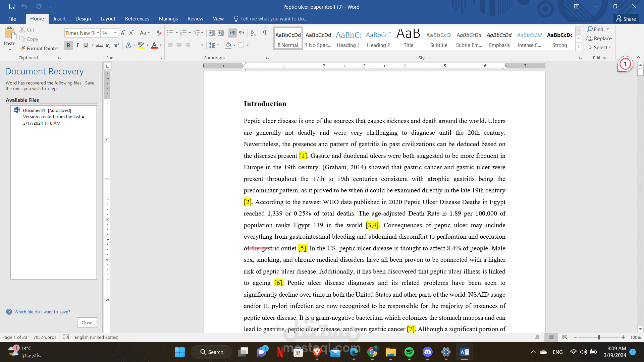The width and height of the screenshot is (644, 362).
Task: Set right-to-left text direction
Action: point(241,33)
